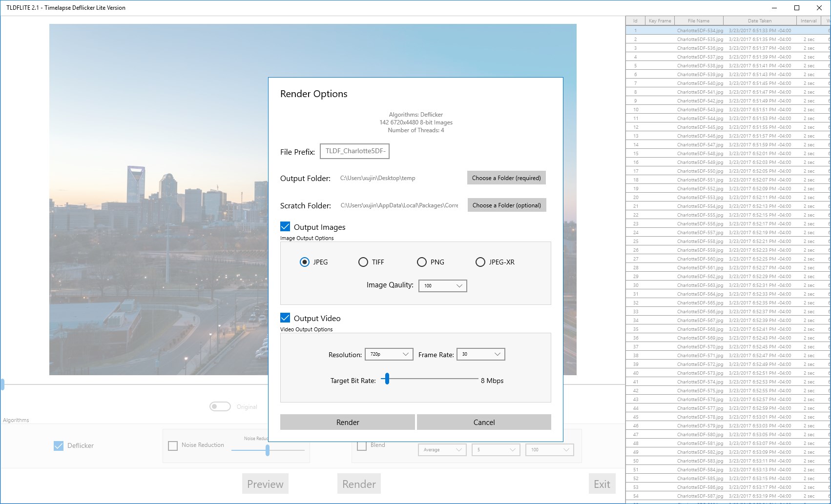
Task: Click the large Render button in main window
Action: (x=359, y=484)
